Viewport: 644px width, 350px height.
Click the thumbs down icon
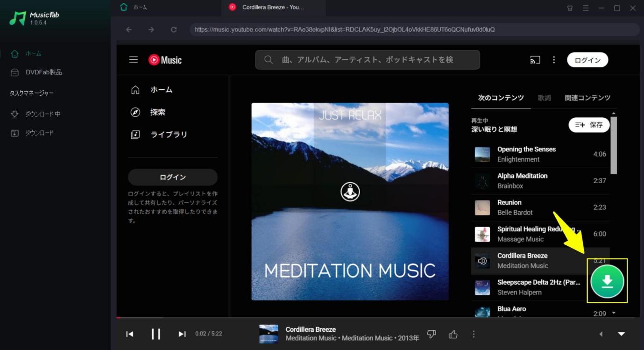point(432,334)
